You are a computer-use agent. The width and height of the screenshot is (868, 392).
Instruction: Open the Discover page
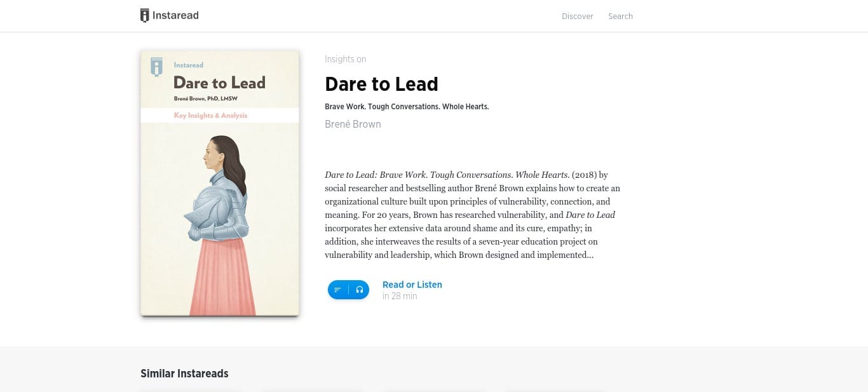[x=578, y=17]
